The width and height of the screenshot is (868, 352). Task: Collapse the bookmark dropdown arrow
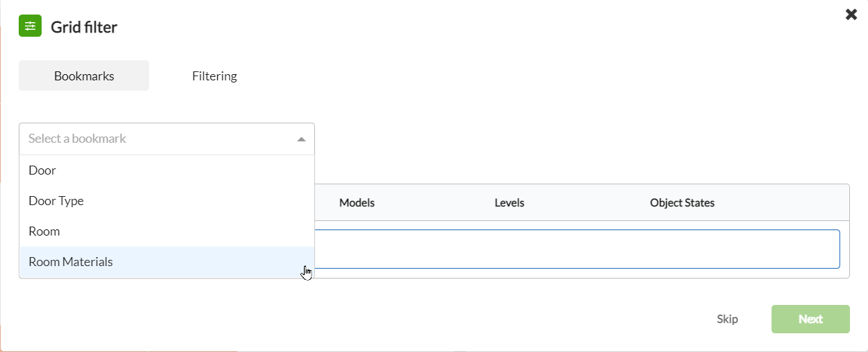click(301, 139)
